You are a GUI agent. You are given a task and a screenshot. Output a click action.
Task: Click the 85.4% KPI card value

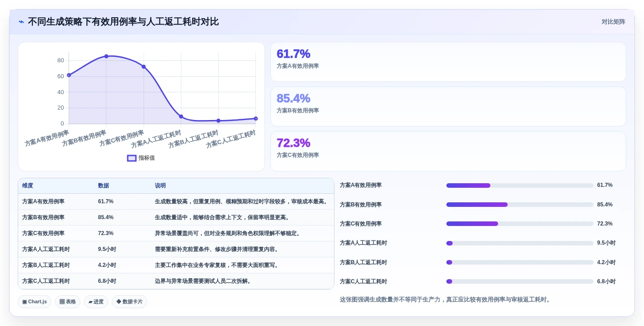click(293, 98)
